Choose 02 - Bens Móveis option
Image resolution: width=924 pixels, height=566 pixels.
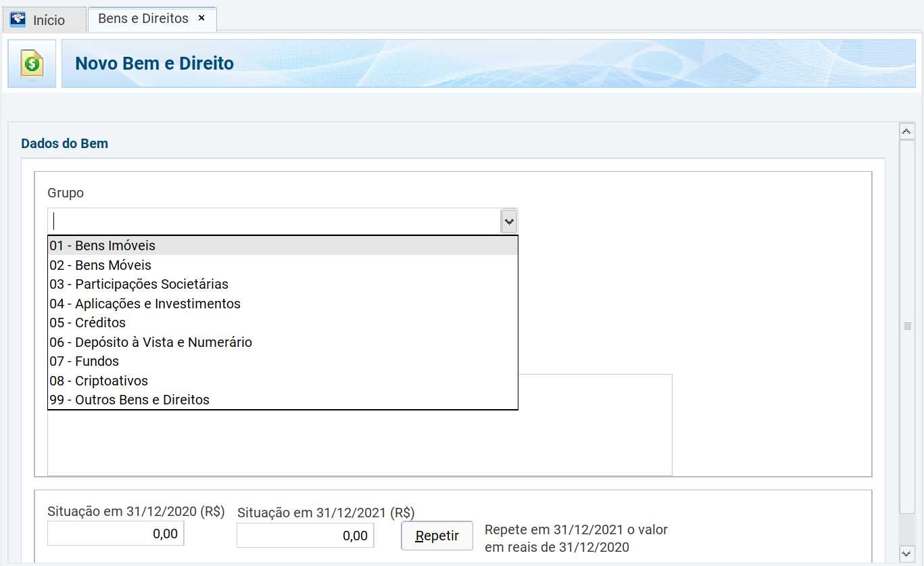[100, 265]
